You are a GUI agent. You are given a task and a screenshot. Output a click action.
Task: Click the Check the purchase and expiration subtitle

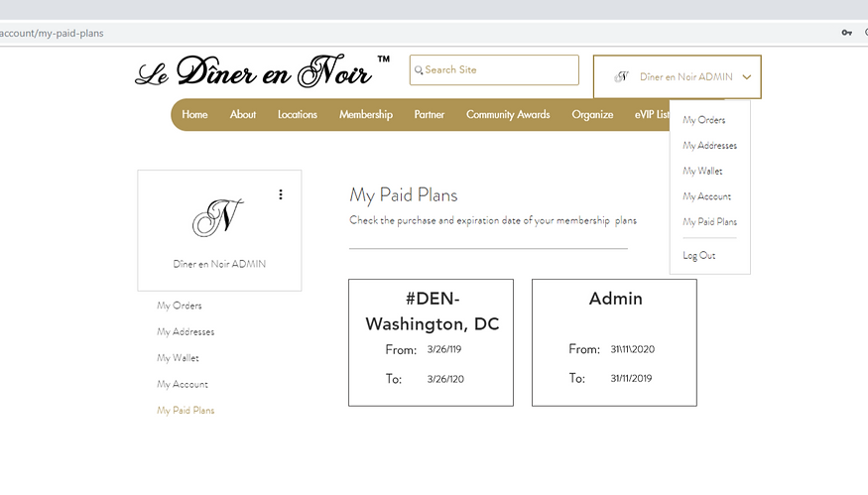[x=493, y=220]
